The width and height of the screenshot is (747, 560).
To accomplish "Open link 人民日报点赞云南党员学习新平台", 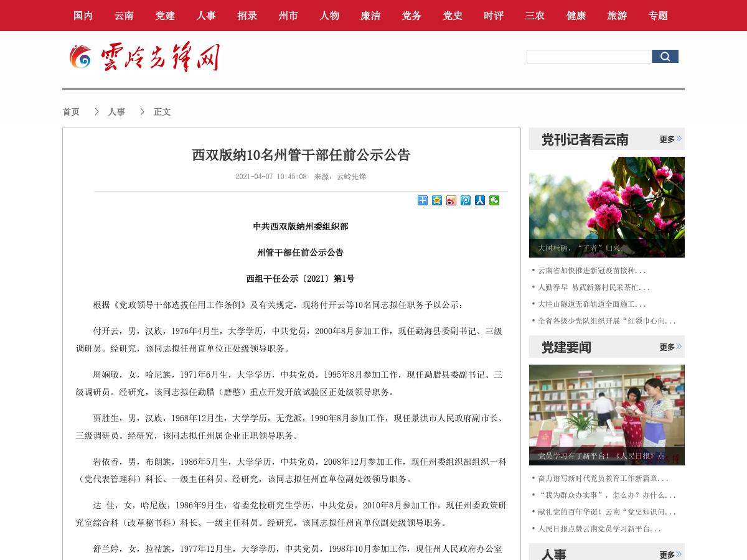I will click(599, 529).
